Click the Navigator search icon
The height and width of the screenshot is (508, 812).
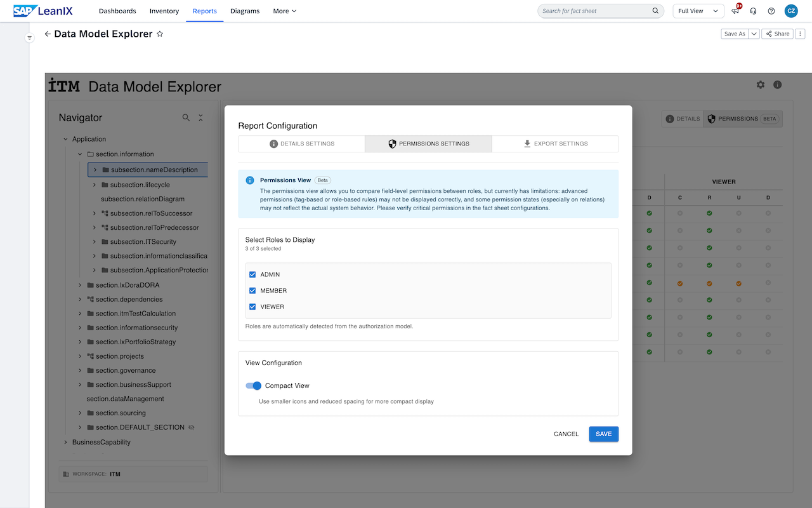pyautogui.click(x=186, y=117)
